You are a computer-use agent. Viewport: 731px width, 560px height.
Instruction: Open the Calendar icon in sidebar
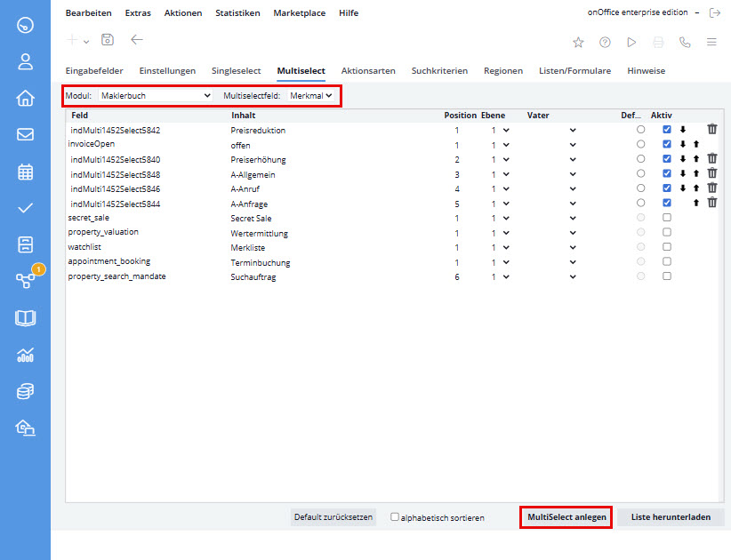click(x=25, y=172)
